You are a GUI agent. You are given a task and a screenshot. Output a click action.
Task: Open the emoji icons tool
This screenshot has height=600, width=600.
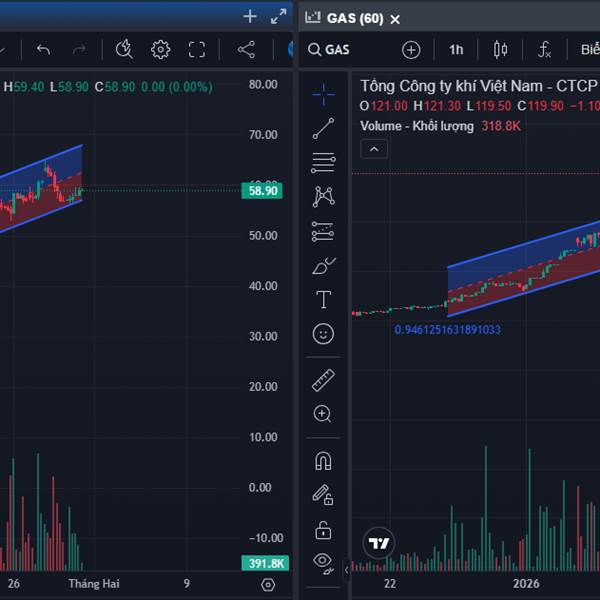coord(323,334)
